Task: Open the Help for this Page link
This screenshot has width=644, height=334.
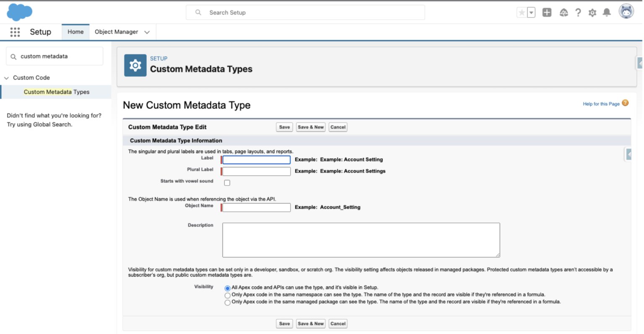Action: point(601,104)
